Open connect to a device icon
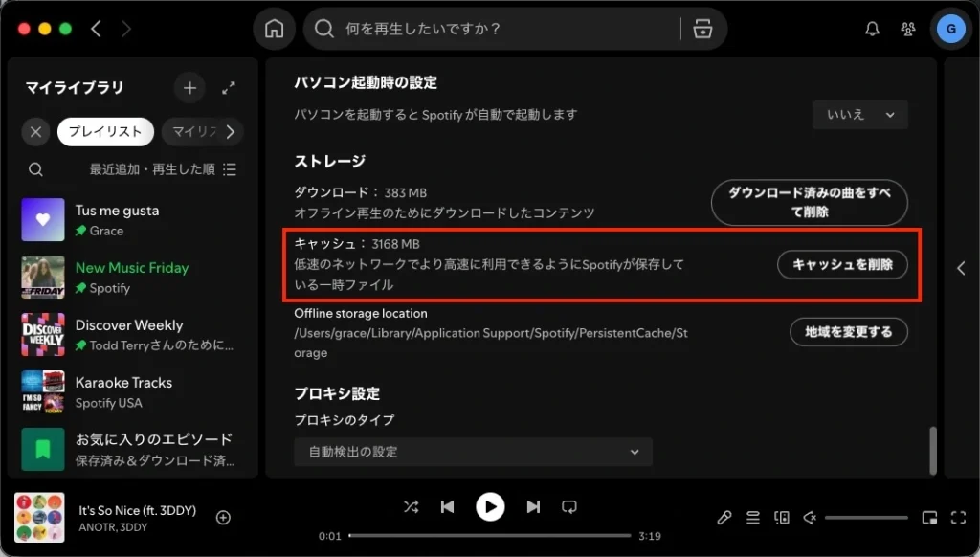 [x=781, y=518]
